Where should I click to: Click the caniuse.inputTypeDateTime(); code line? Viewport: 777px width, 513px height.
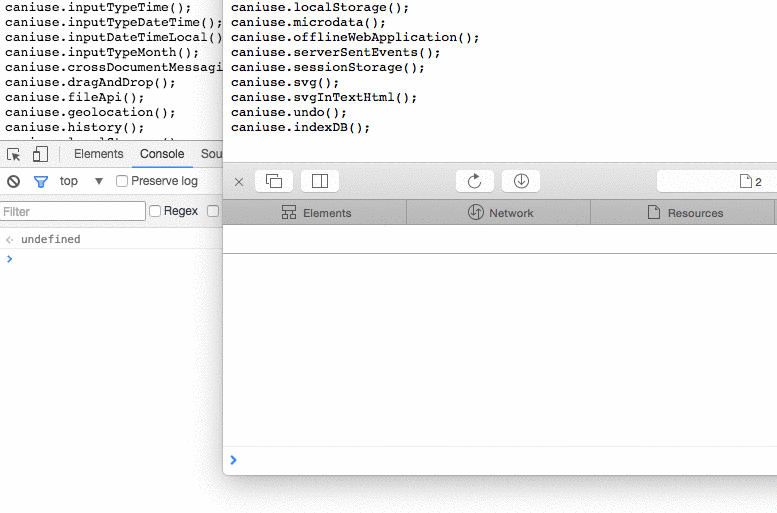click(x=113, y=22)
